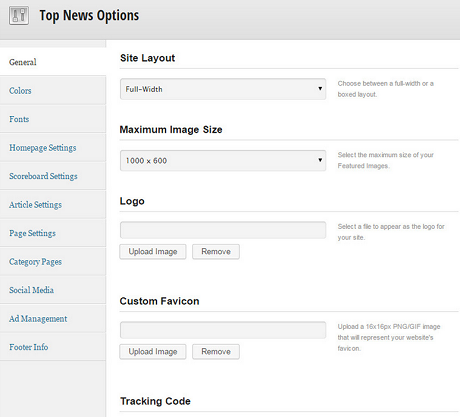Focus the Custom Favicon path field
Screen dimensions: 460x417
coord(223,330)
